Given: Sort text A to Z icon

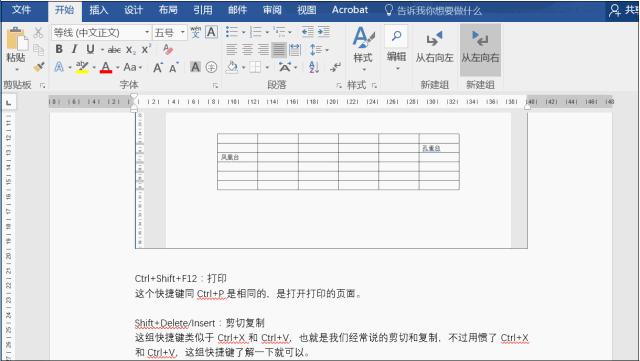Looking at the screenshot, I should click(314, 67).
